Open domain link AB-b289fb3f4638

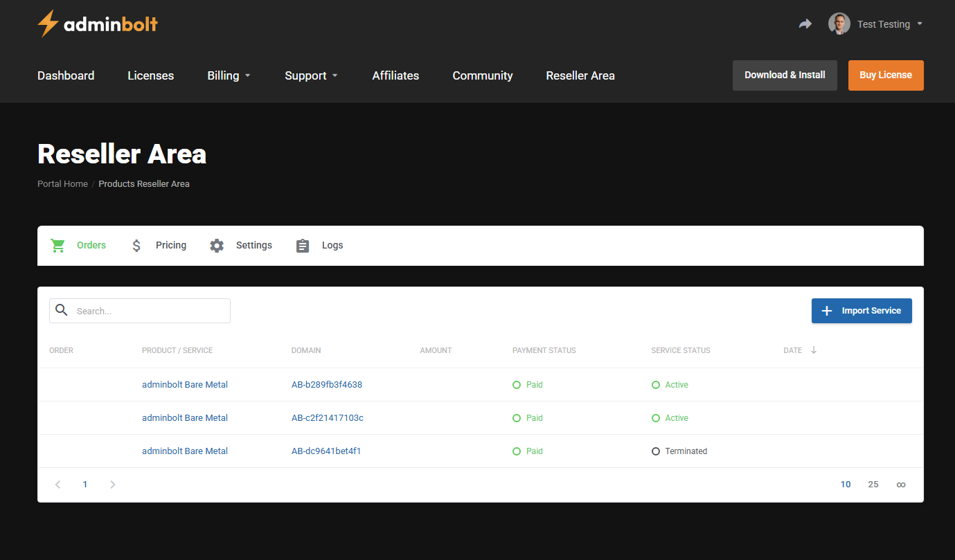pyautogui.click(x=327, y=385)
